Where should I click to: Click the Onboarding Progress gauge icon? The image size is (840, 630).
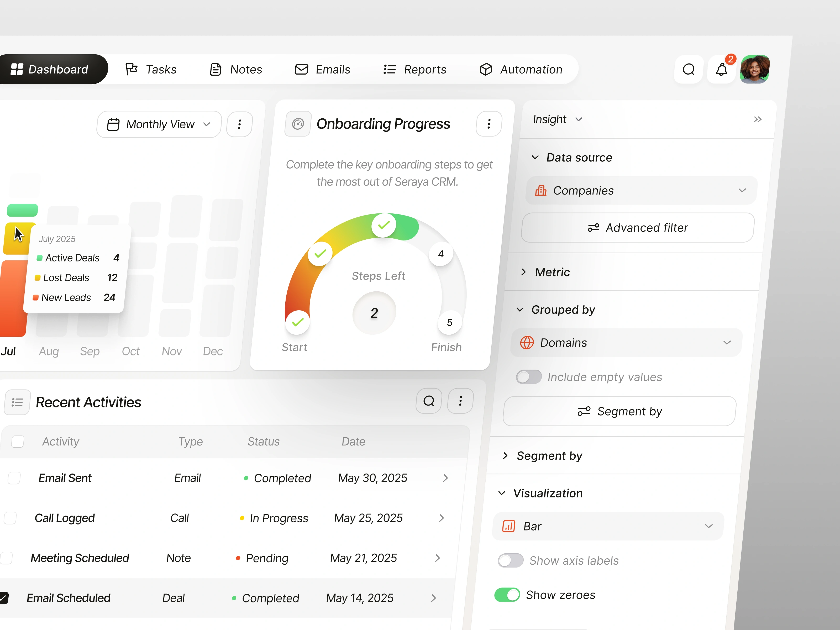(x=298, y=124)
